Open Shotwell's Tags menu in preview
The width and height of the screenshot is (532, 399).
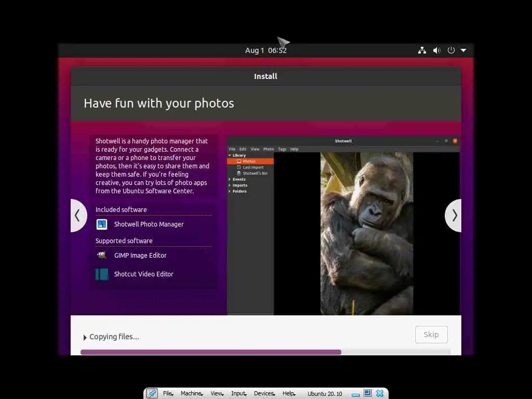click(x=282, y=149)
